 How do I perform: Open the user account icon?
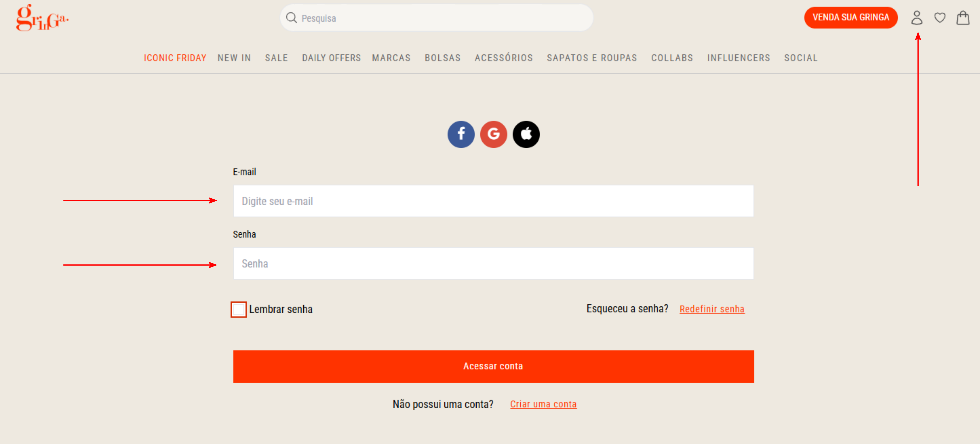point(916,18)
